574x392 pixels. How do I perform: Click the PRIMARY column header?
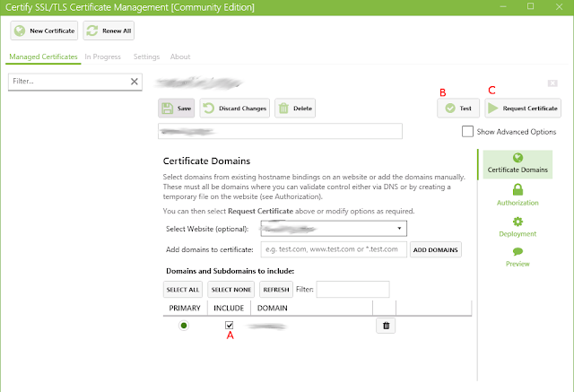click(x=185, y=308)
